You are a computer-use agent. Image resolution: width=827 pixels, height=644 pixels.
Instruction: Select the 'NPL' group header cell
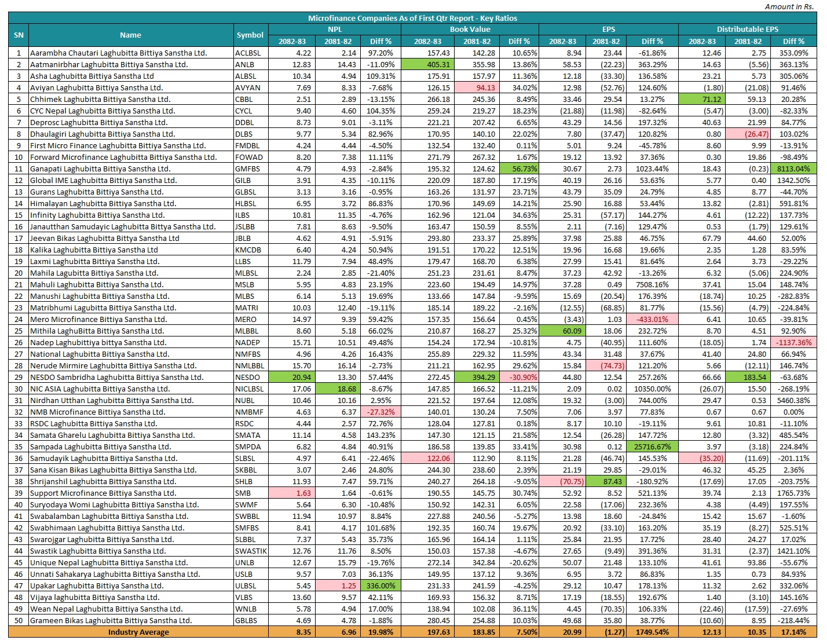[x=335, y=29]
